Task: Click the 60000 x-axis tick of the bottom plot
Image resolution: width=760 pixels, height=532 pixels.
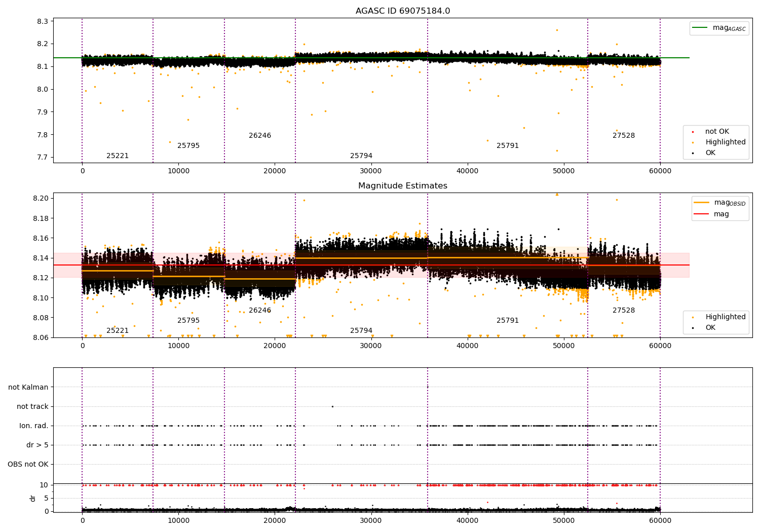Action: (660, 520)
